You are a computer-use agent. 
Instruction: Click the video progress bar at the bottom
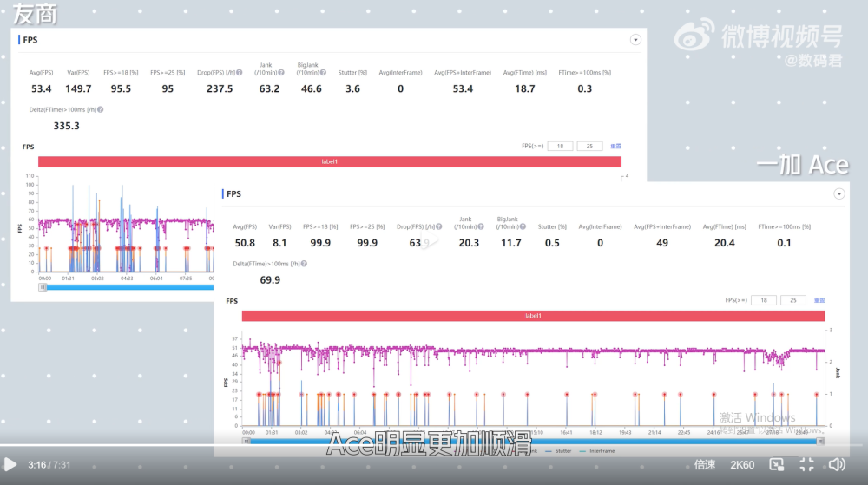[434, 446]
